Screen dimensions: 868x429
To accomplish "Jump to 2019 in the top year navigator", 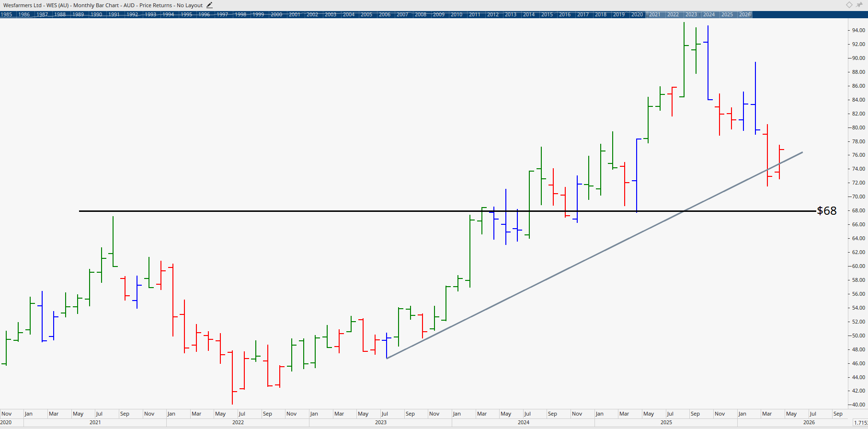I will [619, 14].
